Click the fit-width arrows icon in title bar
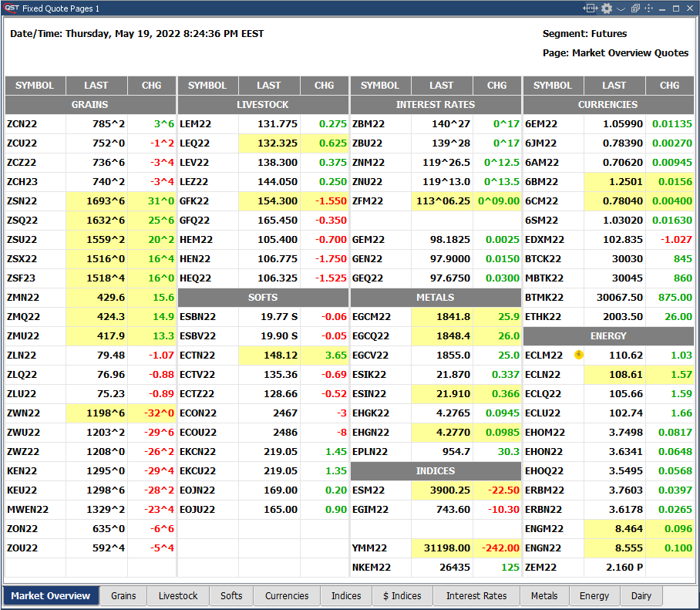Viewport: 700px width, 610px height. (x=591, y=8)
